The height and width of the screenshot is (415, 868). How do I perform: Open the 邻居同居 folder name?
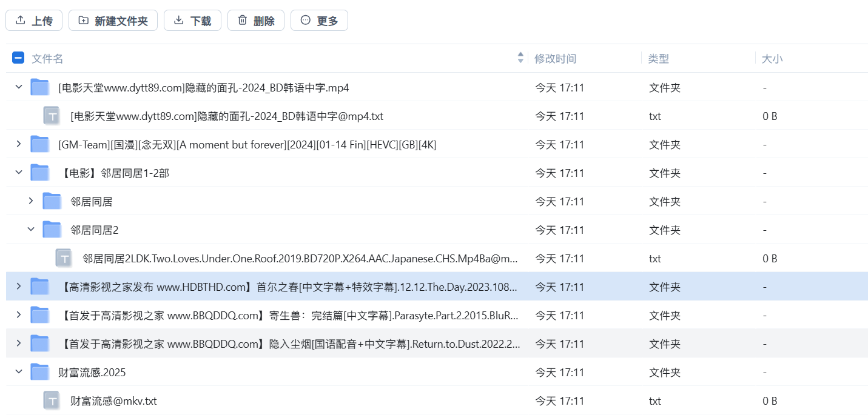click(x=92, y=202)
